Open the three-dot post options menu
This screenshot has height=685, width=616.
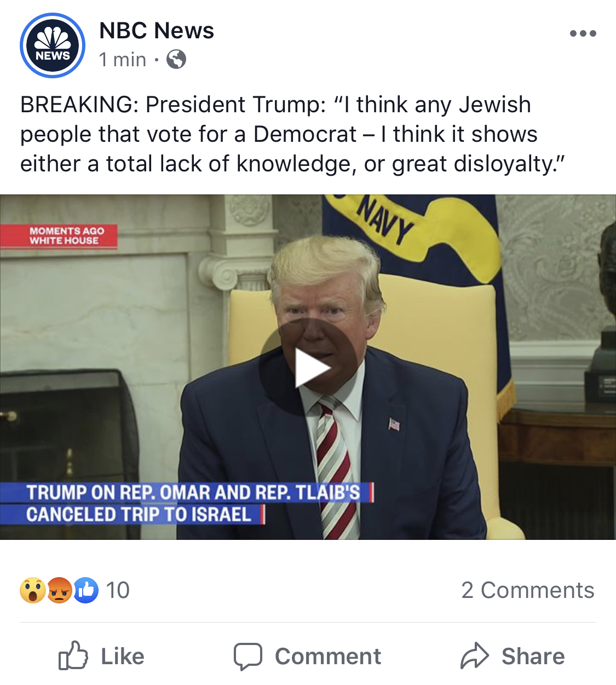point(583,33)
